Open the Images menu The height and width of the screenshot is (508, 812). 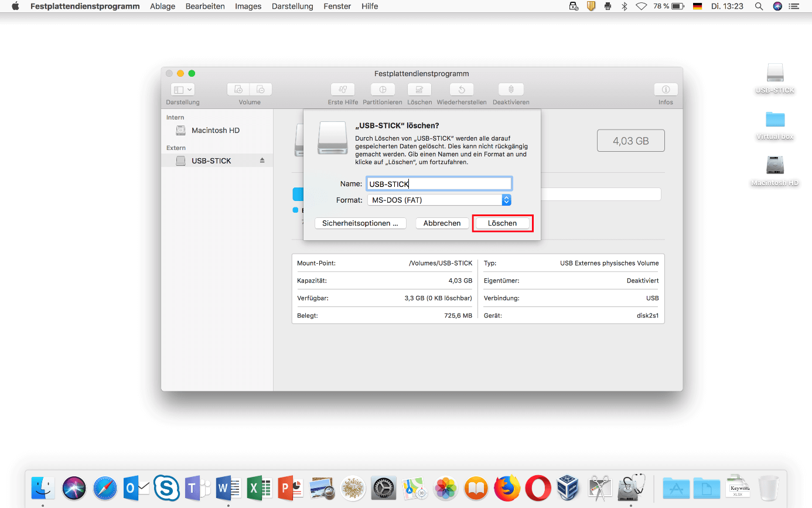[x=248, y=6]
